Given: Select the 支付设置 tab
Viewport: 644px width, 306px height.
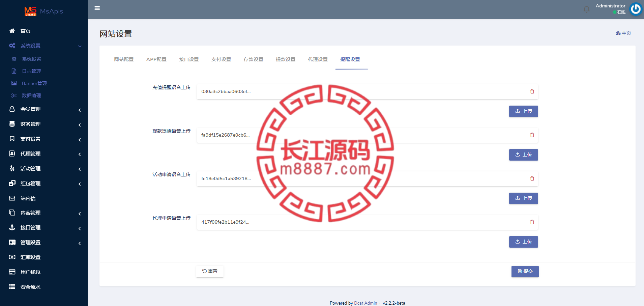Looking at the screenshot, I should [221, 59].
